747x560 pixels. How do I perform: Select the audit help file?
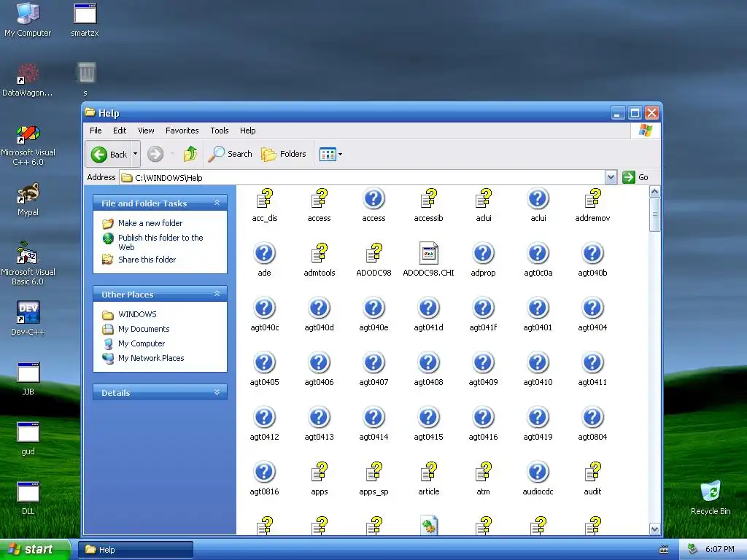592,479
